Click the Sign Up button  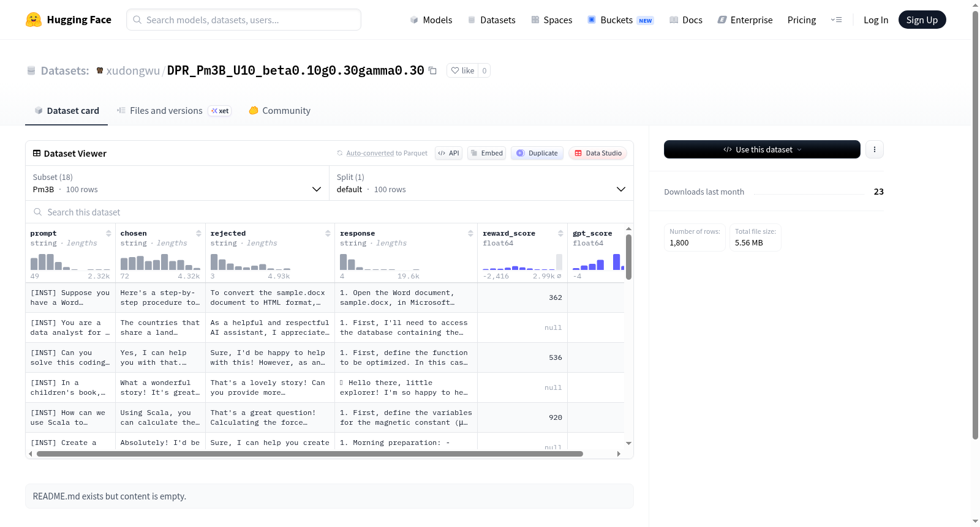click(x=922, y=20)
